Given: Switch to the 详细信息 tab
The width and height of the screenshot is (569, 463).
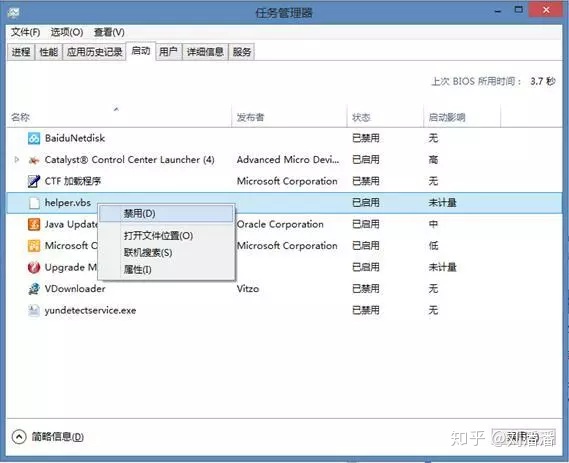Looking at the screenshot, I should (205, 52).
